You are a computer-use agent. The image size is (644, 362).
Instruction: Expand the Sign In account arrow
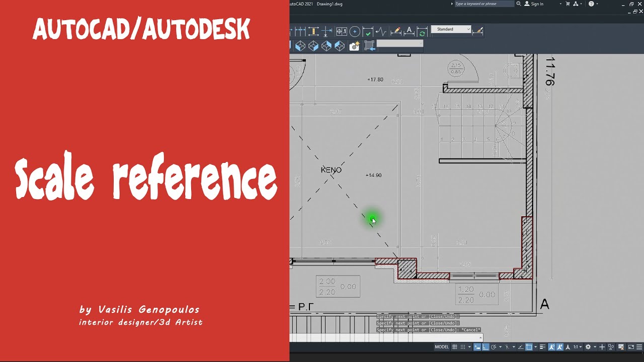coord(560,4)
